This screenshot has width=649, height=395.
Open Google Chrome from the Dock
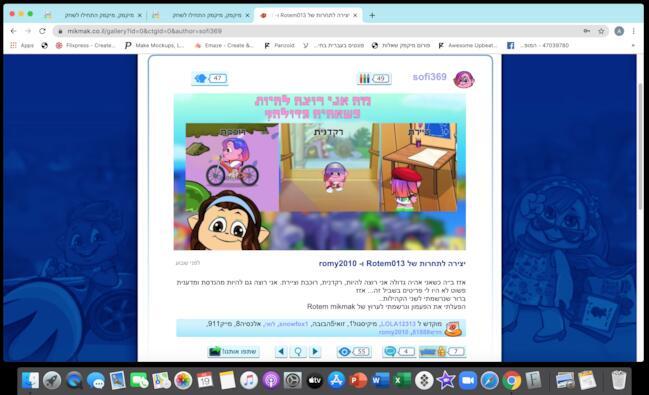click(x=512, y=380)
